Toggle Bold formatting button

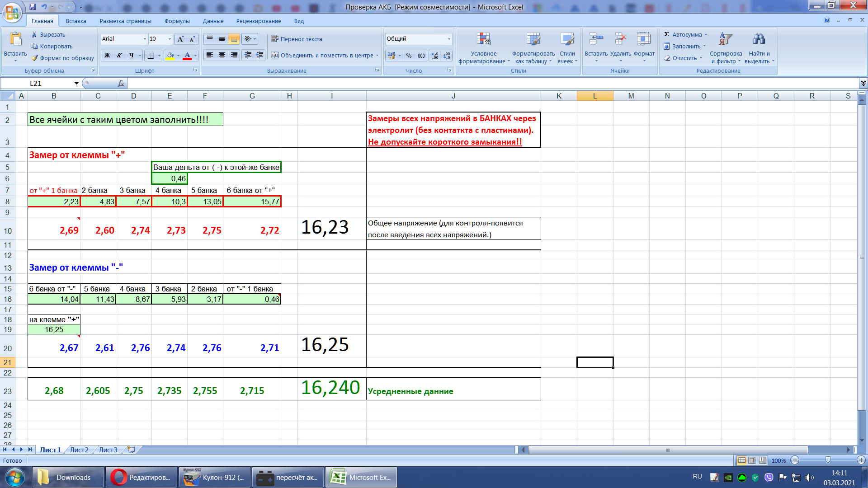point(107,56)
